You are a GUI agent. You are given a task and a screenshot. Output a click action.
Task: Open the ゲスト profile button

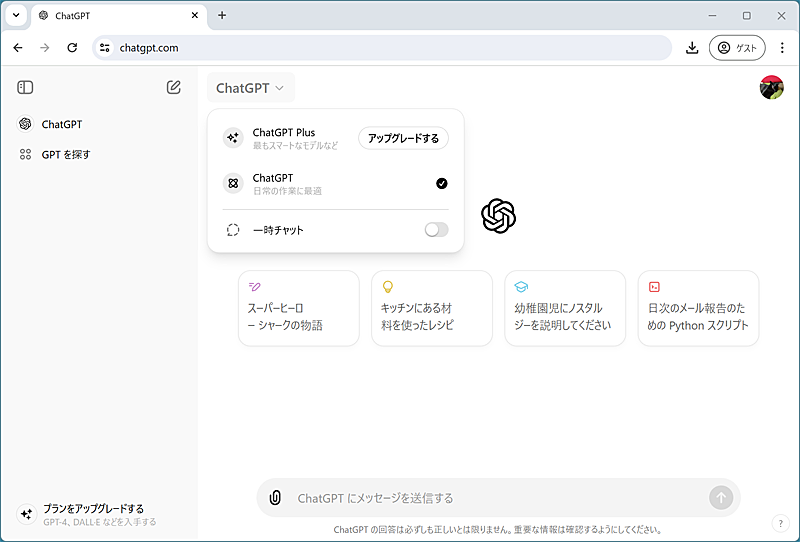[737, 48]
